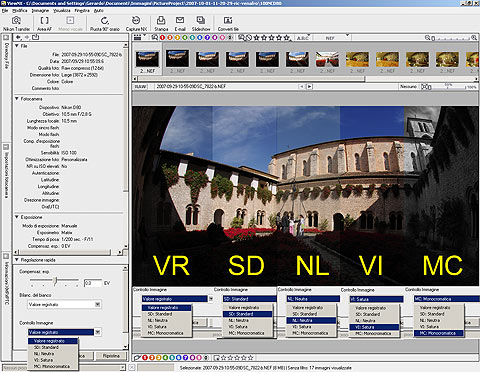Start the Slideshow
This screenshot has height=372, width=480.
[x=201, y=24]
